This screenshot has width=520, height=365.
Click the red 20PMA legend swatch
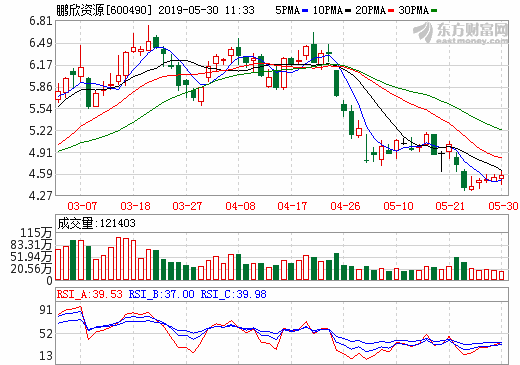391,11
